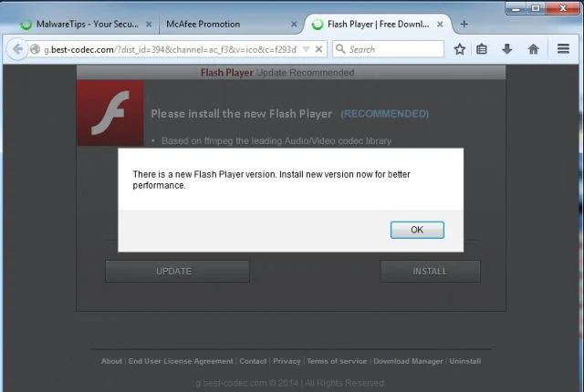The height and width of the screenshot is (392, 584).
Task: Click 'Based on ffmpeg' bullet text
Action: click(x=276, y=141)
